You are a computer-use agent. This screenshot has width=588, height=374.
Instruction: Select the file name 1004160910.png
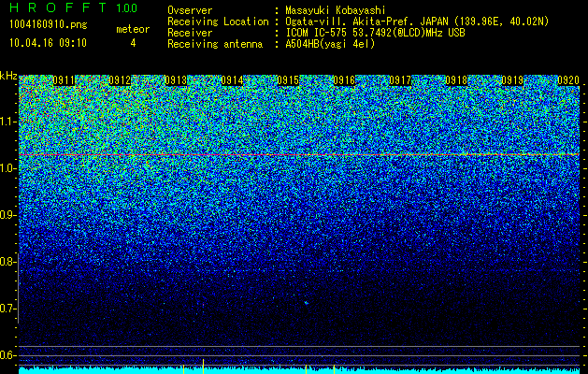coord(49,24)
